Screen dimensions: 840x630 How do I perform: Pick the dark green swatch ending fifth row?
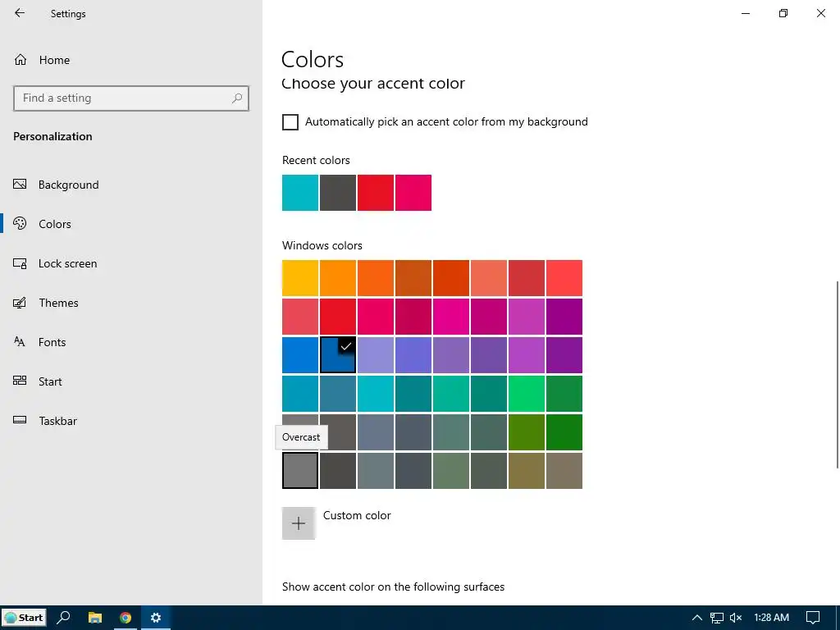pos(564,432)
